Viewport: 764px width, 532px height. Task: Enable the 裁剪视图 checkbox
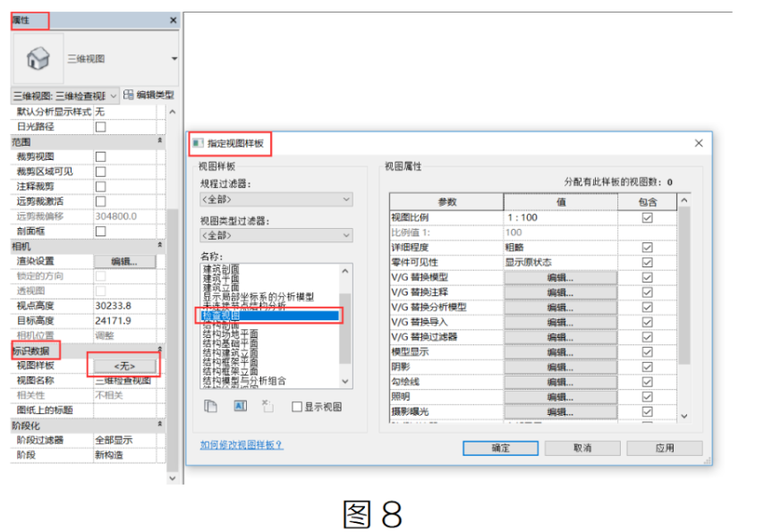101,156
